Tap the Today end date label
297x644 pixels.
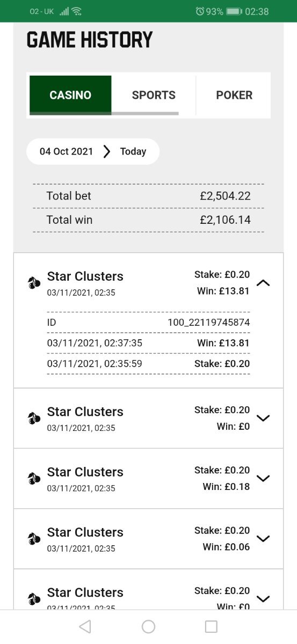[133, 151]
